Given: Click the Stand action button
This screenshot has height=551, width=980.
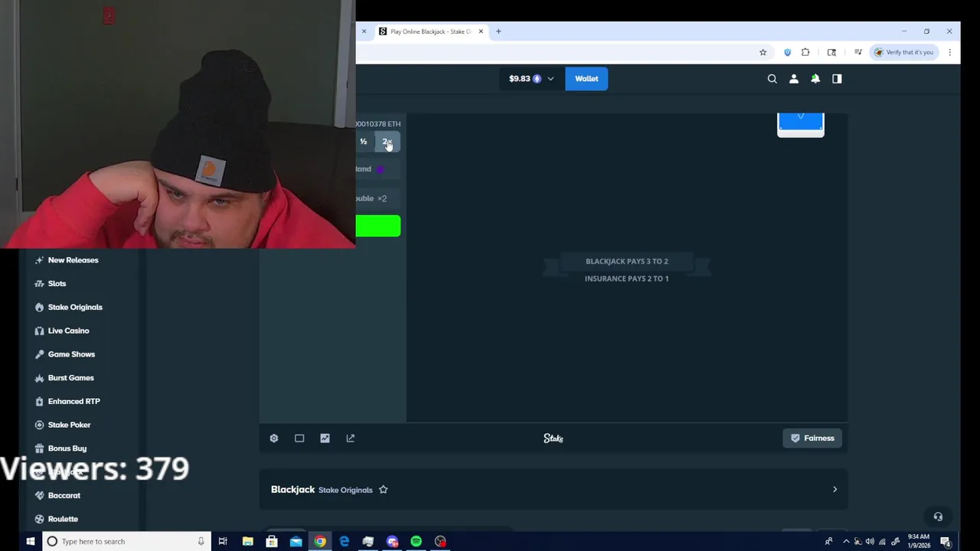Looking at the screenshot, I should coord(378,169).
